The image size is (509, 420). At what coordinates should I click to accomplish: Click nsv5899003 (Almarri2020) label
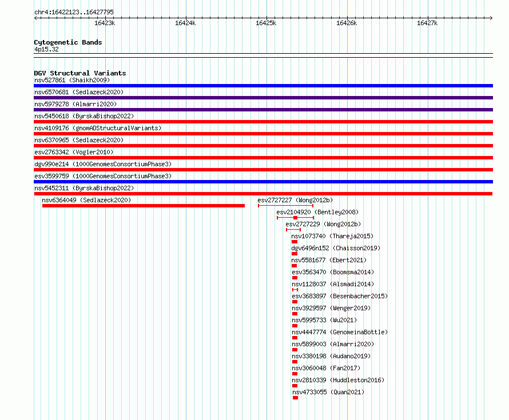pyautogui.click(x=333, y=344)
